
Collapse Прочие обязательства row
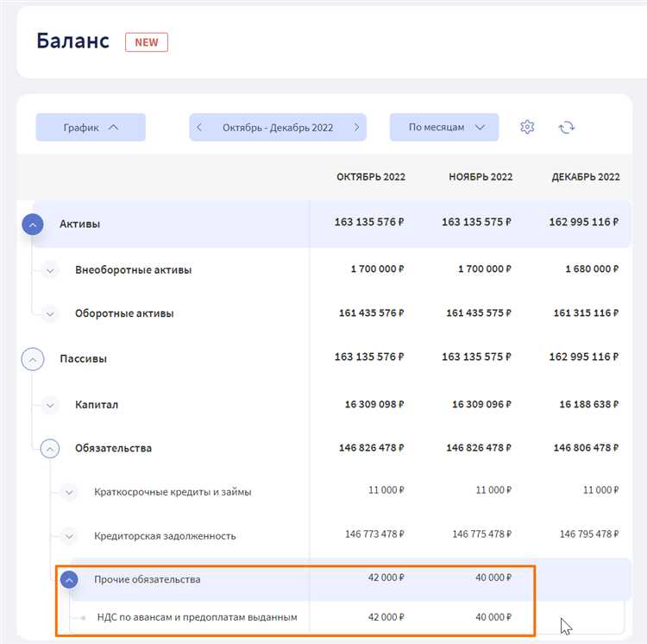click(69, 580)
